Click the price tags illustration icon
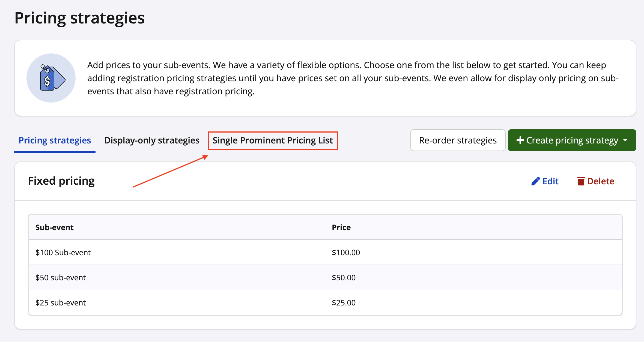The image size is (644, 342). point(51,78)
